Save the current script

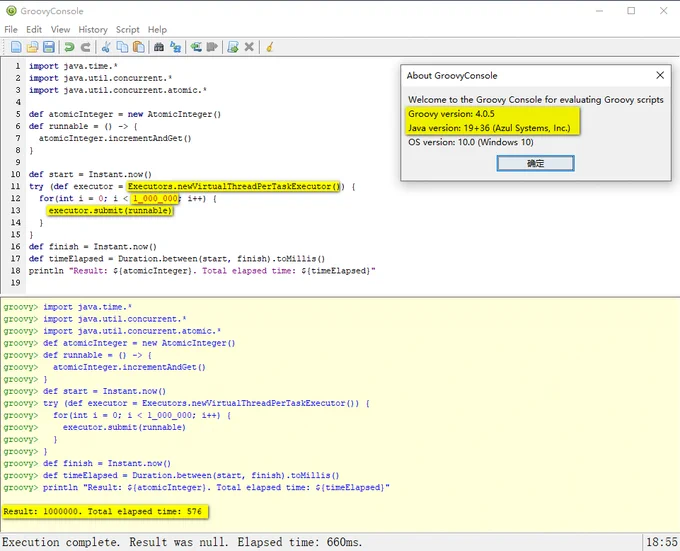49,47
